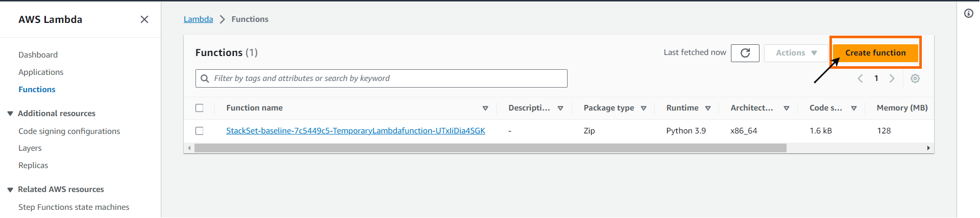Close the AWS Lambda side panel
Screen dimensions: 980x218
coord(144,19)
